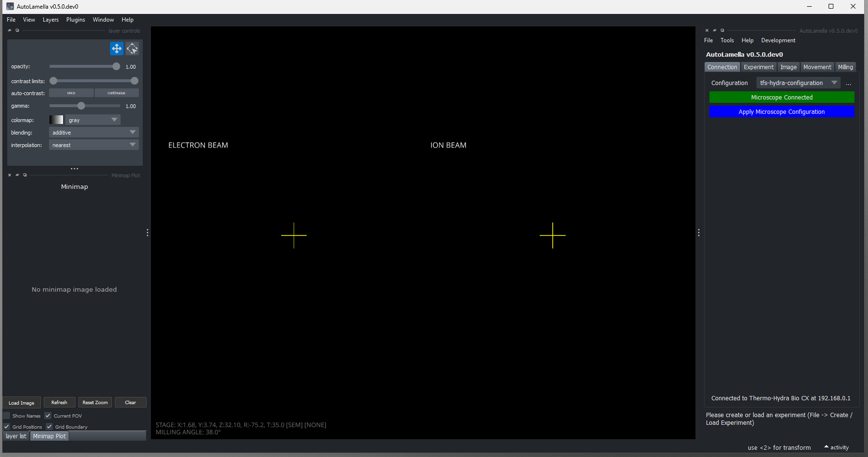
Task: Float the AutoLamella dock widget
Action: tap(722, 30)
